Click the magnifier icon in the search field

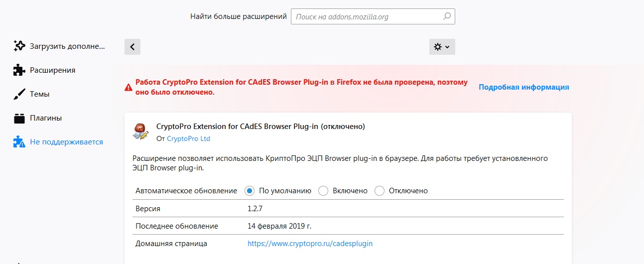click(447, 16)
